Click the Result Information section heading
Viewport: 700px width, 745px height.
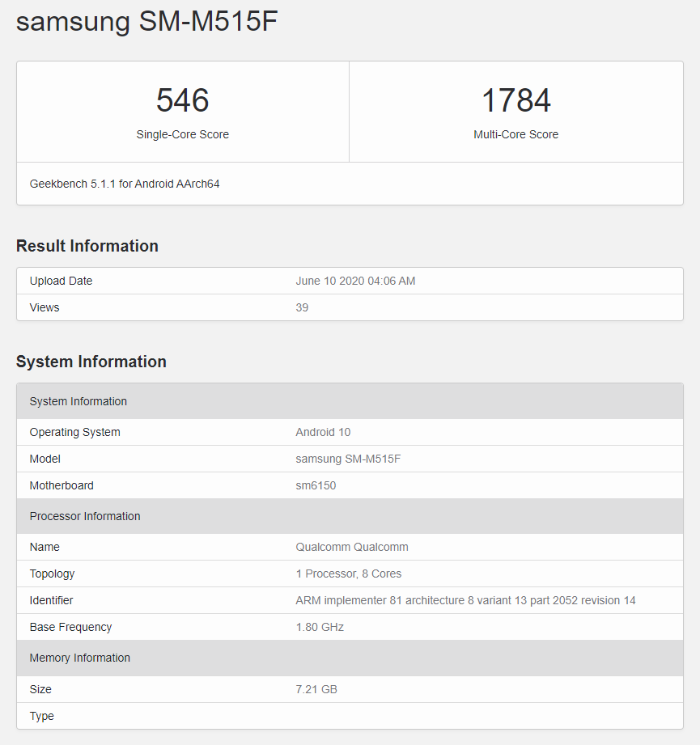coord(87,246)
